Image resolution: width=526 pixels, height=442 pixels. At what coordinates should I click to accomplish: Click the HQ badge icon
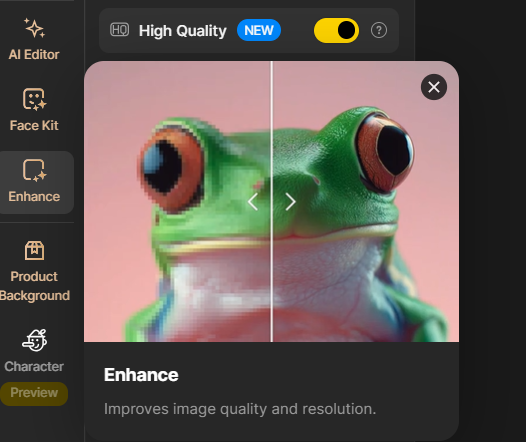coord(119,30)
